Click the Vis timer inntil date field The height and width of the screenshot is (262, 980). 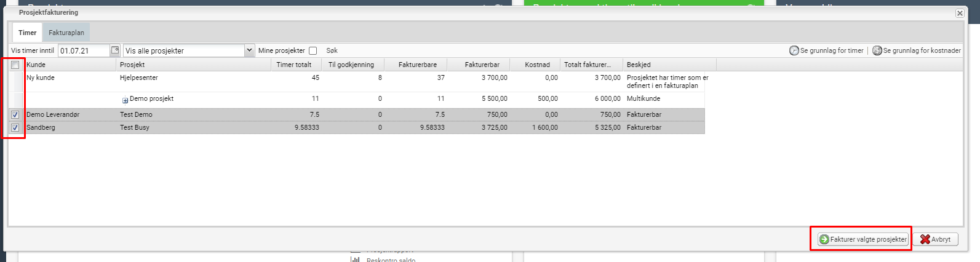click(x=83, y=50)
